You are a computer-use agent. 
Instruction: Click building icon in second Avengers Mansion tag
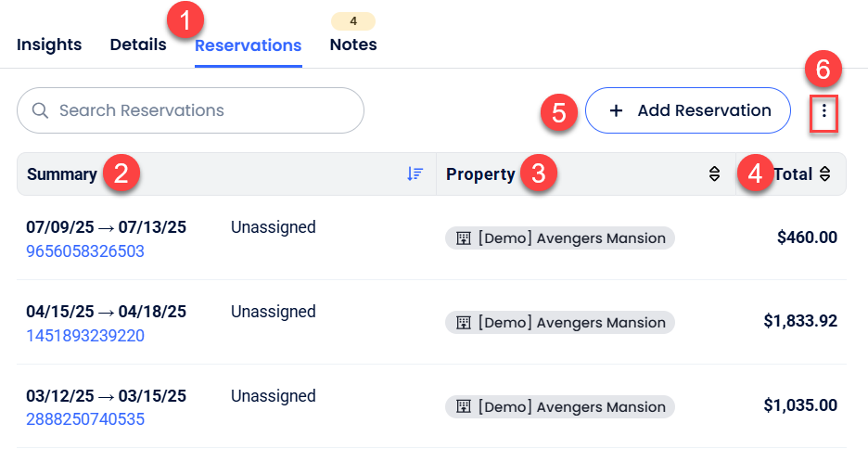coord(464,323)
